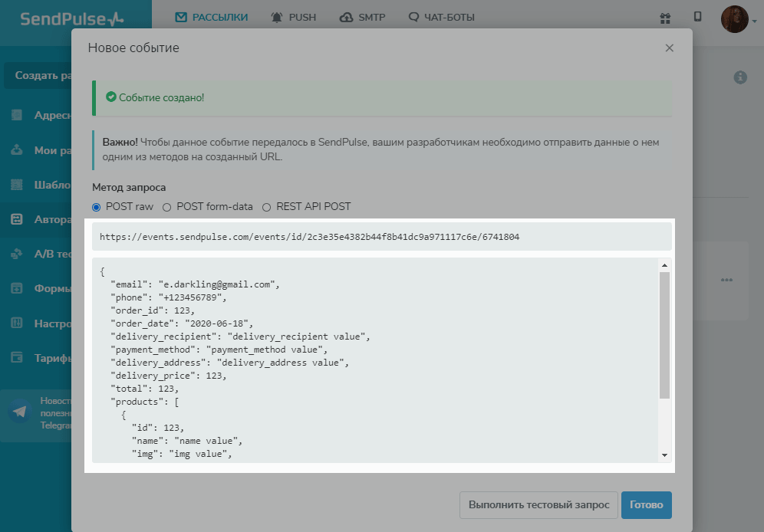764x532 pixels.
Task: Select the POST raw radio option
Action: (97, 207)
